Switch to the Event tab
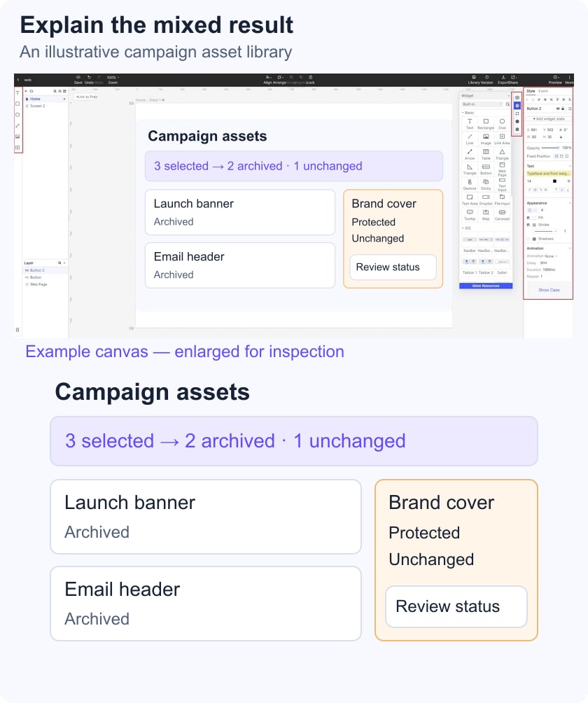588x703 pixels. 543,91
